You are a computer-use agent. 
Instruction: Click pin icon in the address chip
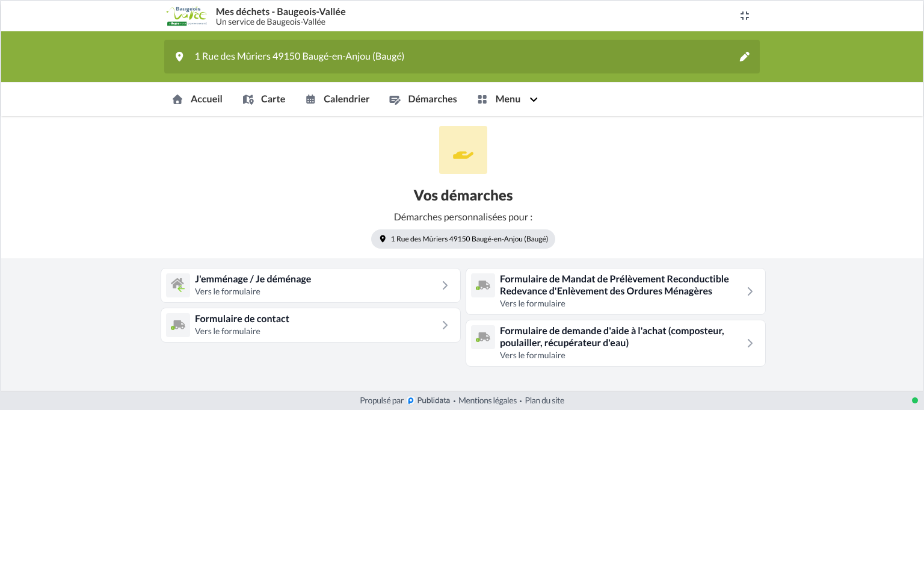click(383, 239)
